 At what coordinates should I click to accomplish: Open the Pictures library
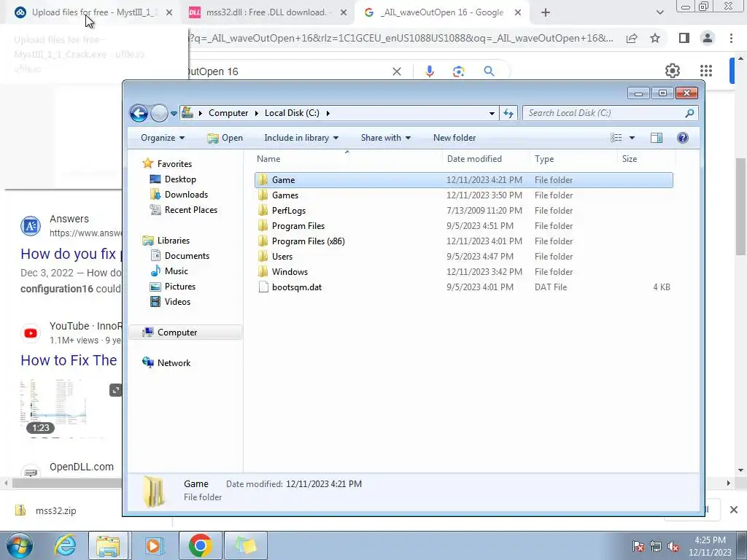coord(179,287)
